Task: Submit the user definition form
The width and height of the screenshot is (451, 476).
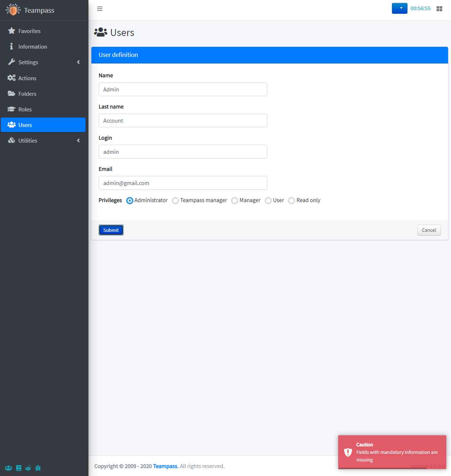Action: pyautogui.click(x=111, y=230)
